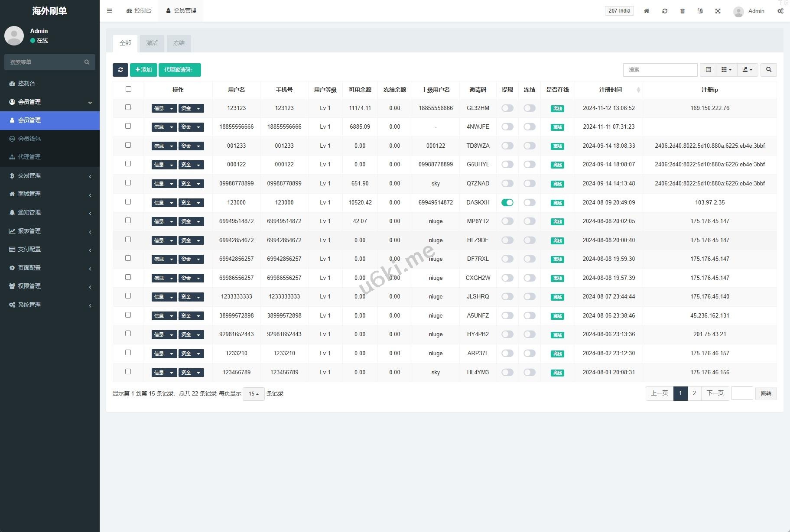Image resolution: width=790 pixels, height=532 pixels.
Task: Go to page 2 of records
Action: pyautogui.click(x=694, y=393)
